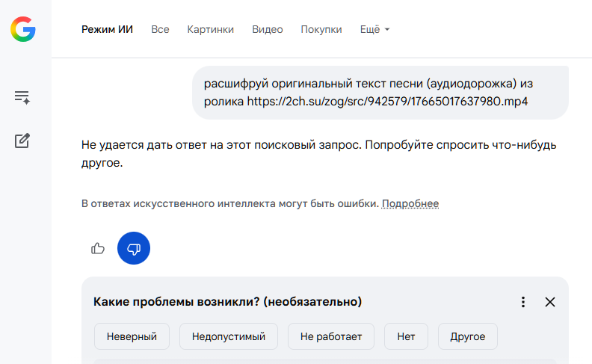Click the 'Какие проблемы возникли?' heading
This screenshot has height=364, width=592.
228,302
